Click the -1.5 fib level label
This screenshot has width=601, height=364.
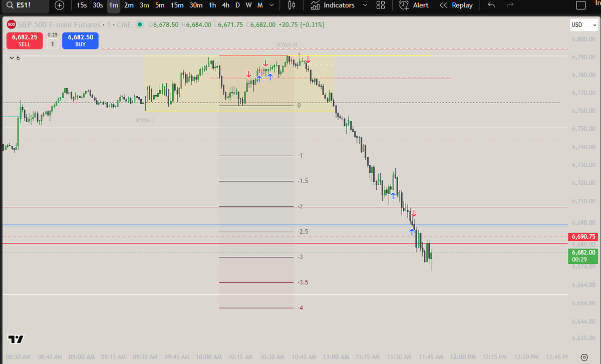coord(302,181)
